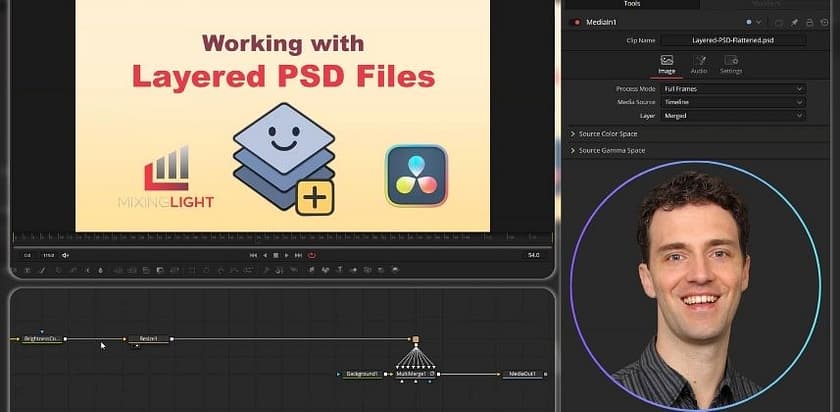The width and height of the screenshot is (840, 412).
Task: Click the orange pipe router node above MultiMerge1
Action: click(x=416, y=339)
